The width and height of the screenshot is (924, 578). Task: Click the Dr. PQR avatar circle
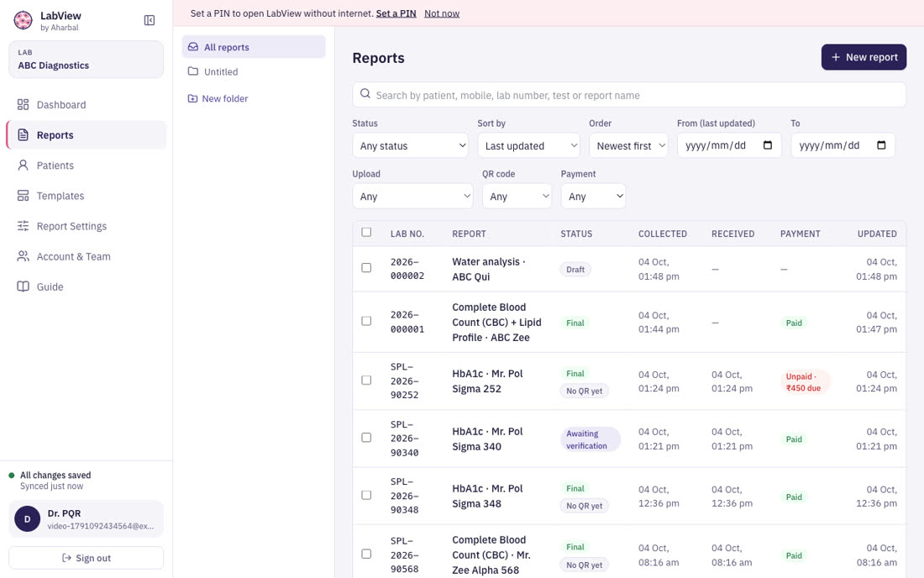[27, 519]
